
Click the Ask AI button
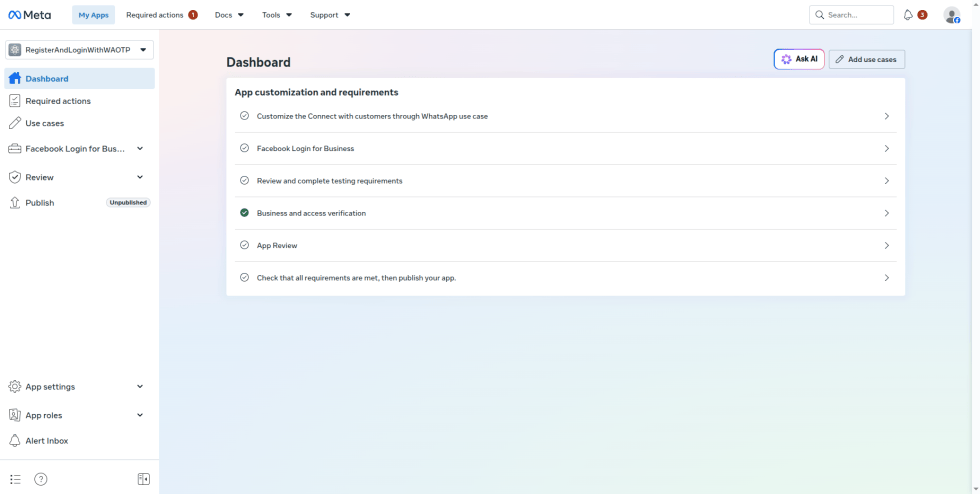(x=799, y=59)
